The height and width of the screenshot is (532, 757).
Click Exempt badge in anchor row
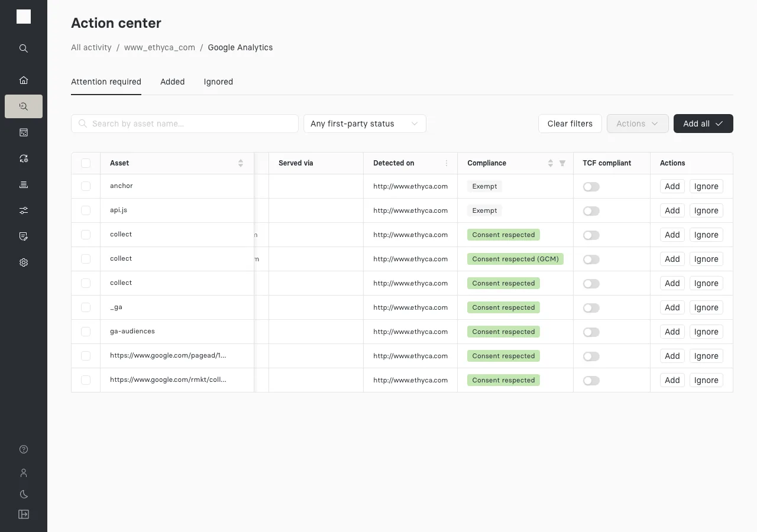point(484,186)
